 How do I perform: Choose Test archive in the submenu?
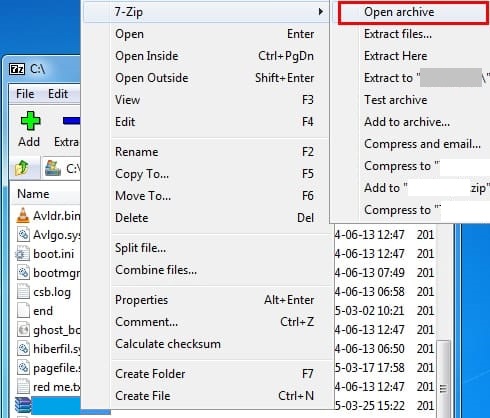(x=396, y=100)
